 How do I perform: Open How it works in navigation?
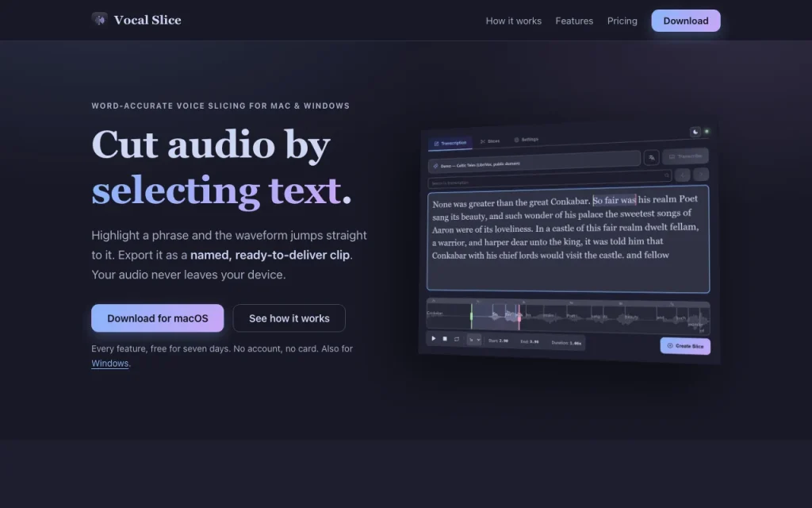513,21
